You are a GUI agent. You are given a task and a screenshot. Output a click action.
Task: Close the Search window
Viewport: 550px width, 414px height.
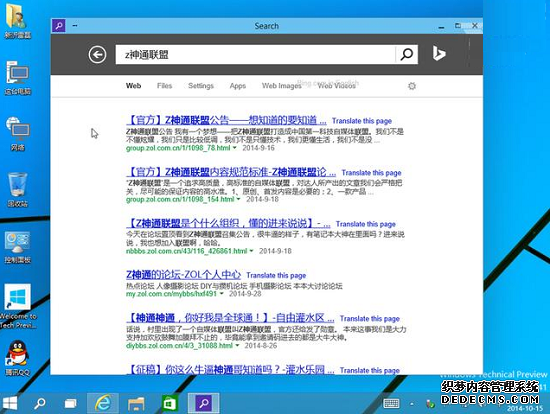pos(475,26)
